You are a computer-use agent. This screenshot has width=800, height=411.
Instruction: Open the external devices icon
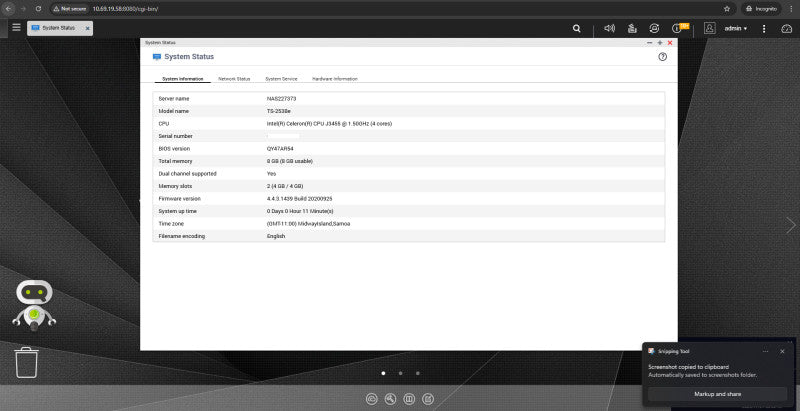click(x=654, y=29)
